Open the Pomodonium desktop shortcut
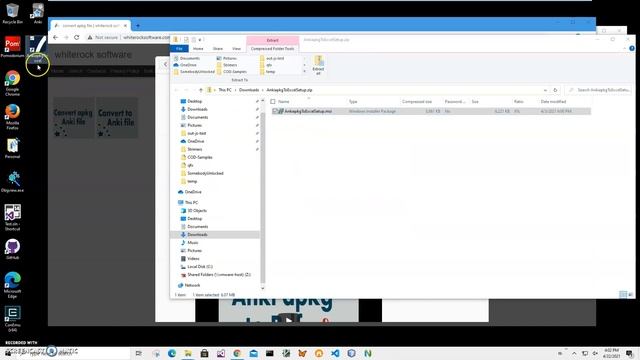Viewport: 640px width, 360px height. pos(12,47)
